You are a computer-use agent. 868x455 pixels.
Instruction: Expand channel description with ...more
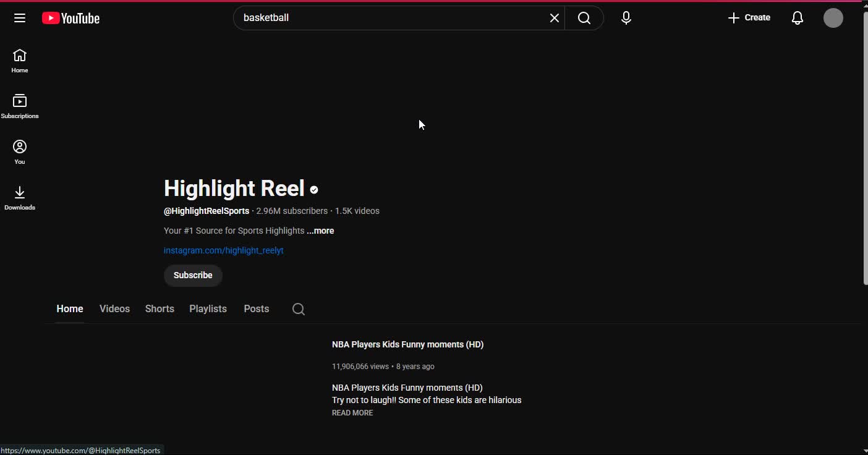tap(320, 231)
